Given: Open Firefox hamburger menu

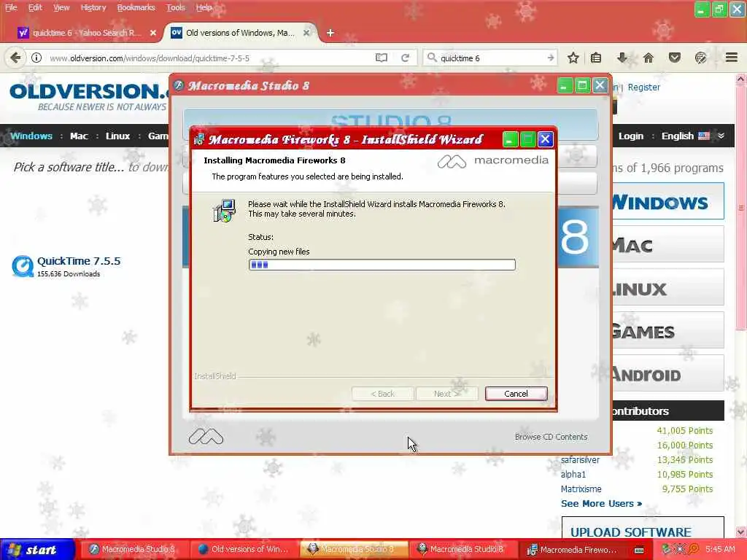Looking at the screenshot, I should coord(732,58).
